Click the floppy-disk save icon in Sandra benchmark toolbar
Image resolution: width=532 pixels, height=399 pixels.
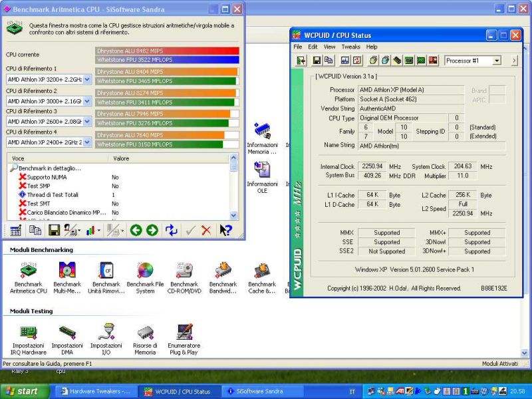click(55, 230)
